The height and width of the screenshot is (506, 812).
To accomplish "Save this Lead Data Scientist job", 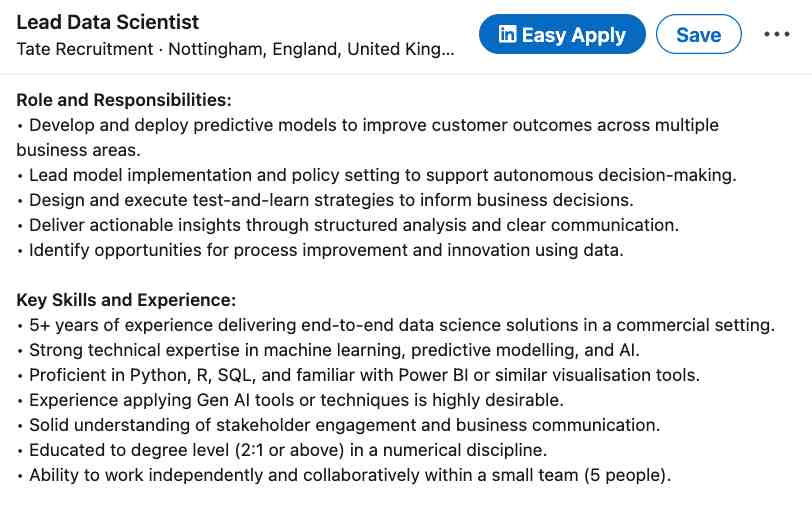I will pos(698,35).
